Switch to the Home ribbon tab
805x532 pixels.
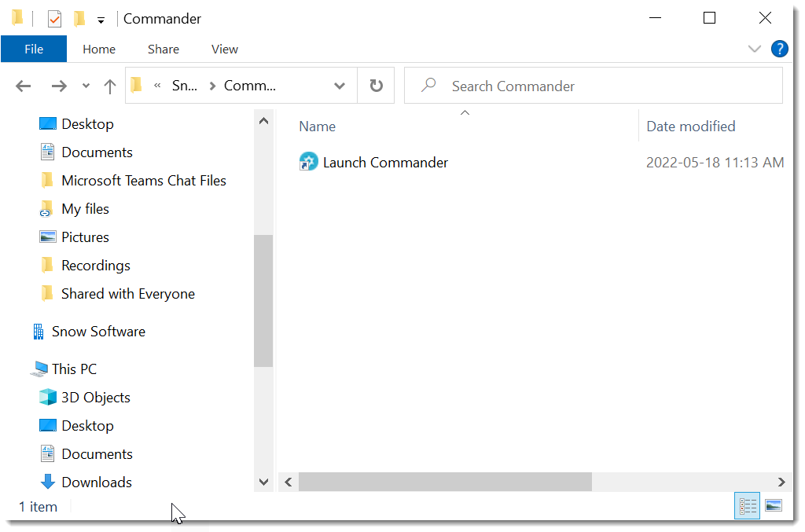pos(99,50)
